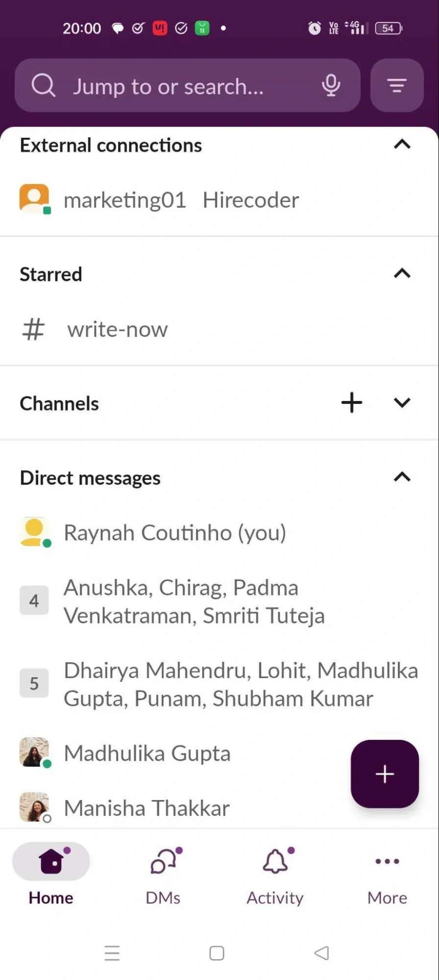Tap the add channel plus icon
The height and width of the screenshot is (980, 439).
352,403
